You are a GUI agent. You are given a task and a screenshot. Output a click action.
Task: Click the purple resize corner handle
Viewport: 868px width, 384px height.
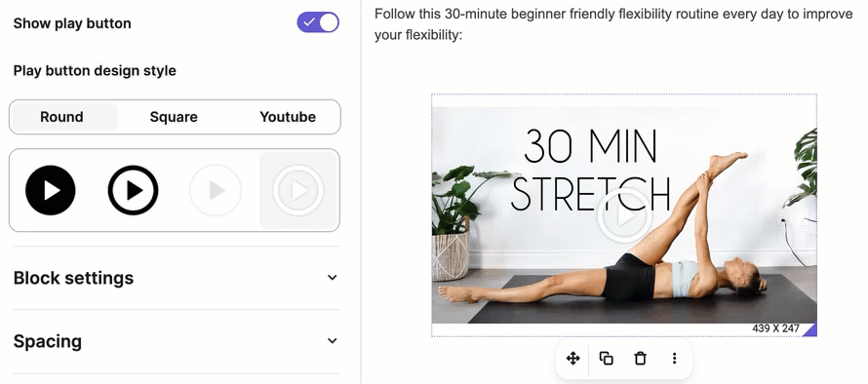tap(809, 329)
